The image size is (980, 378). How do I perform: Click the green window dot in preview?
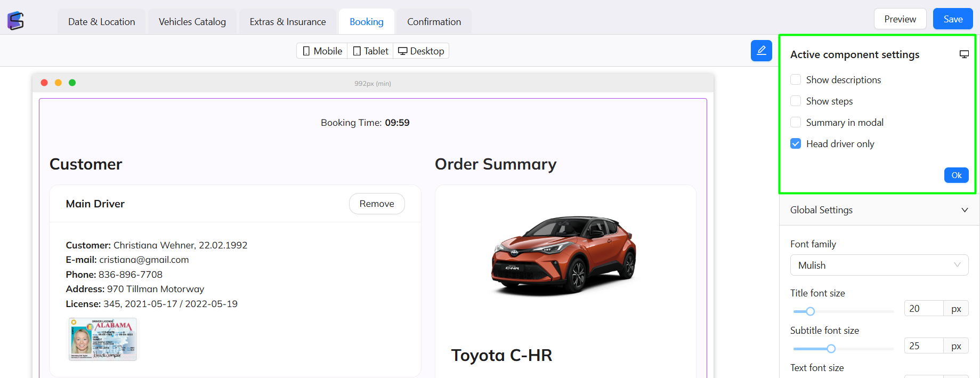tap(72, 83)
